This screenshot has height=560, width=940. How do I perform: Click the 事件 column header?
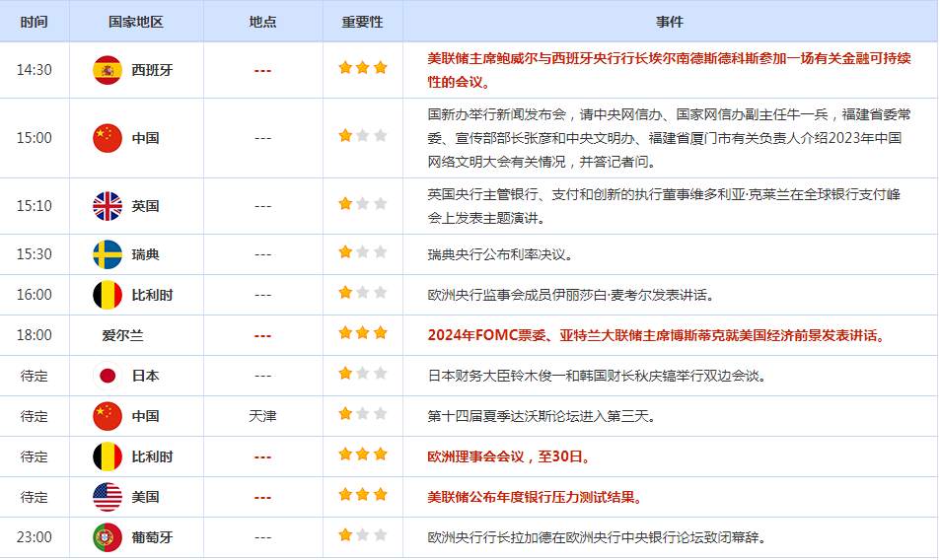click(670, 22)
